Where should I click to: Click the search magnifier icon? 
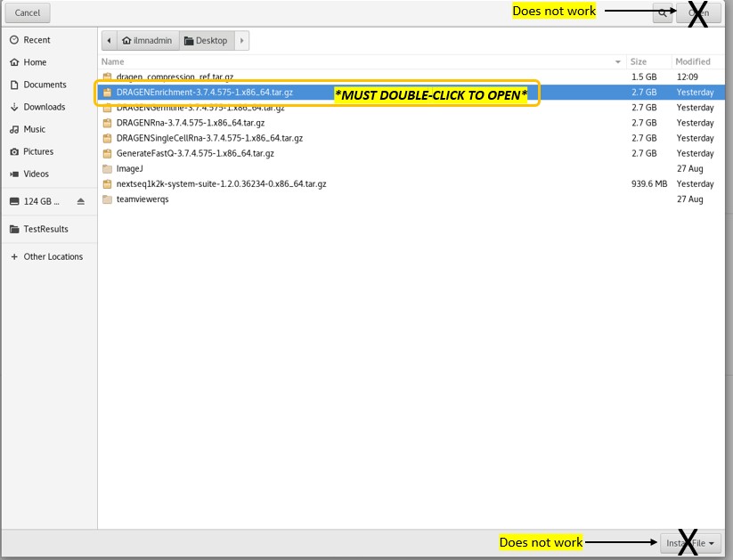[x=663, y=13]
